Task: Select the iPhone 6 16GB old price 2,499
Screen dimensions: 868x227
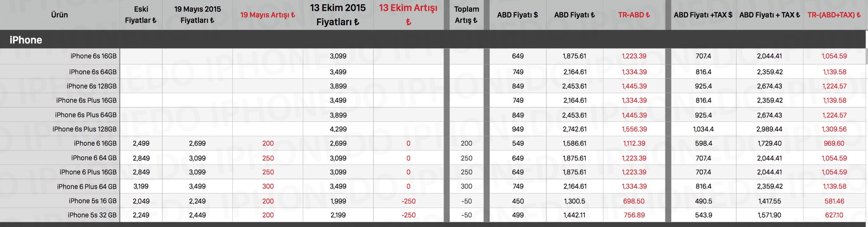Action: point(141,144)
